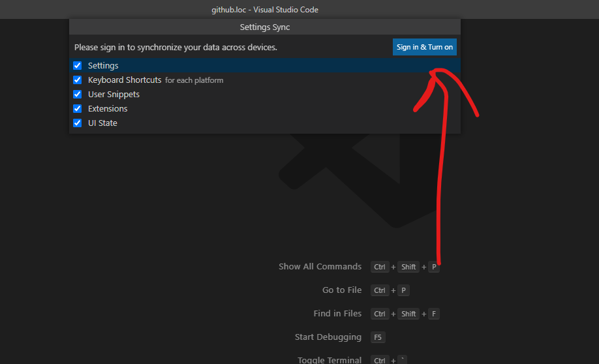Click the 'Please sign in to synchronize' message
Viewport: 599px width, 364px height.
click(x=176, y=48)
